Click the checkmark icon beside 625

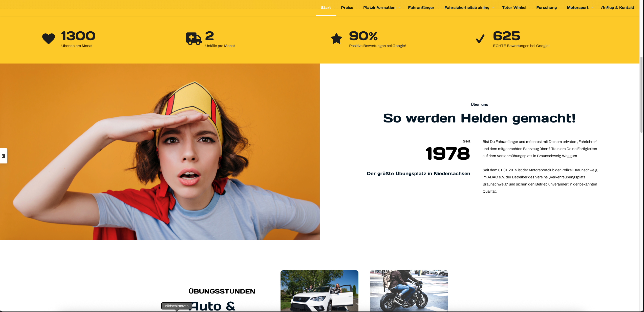click(480, 39)
